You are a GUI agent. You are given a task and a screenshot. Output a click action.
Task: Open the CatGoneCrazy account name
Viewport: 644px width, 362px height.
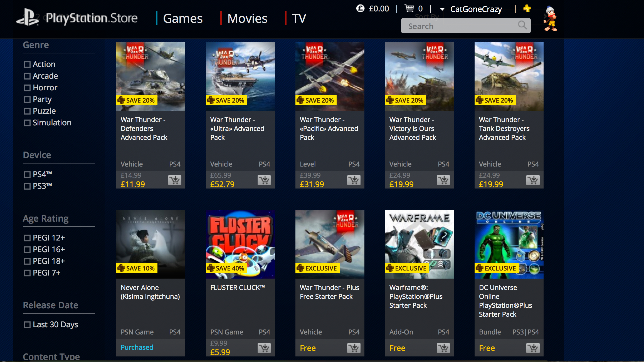[x=476, y=9]
